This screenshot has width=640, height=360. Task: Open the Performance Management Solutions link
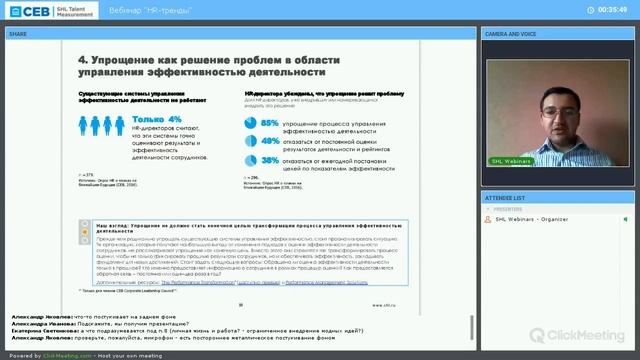(x=327, y=282)
